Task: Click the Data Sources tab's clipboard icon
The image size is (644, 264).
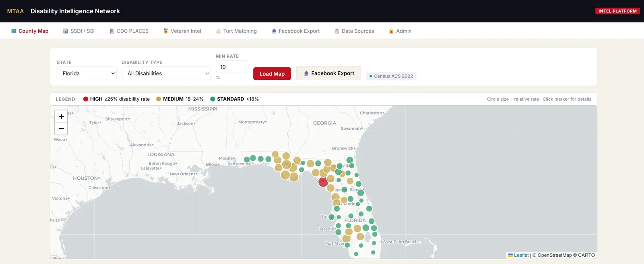Action: 337,31
